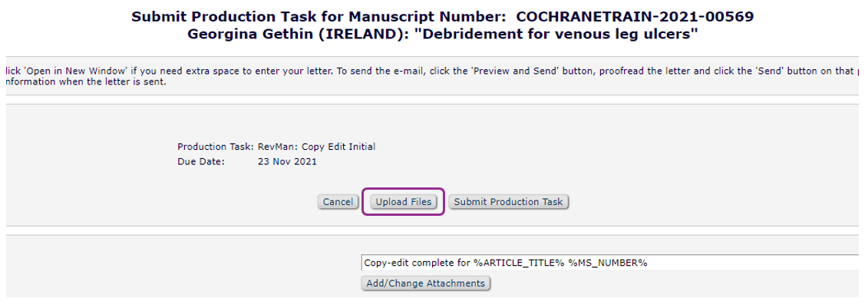The width and height of the screenshot is (868, 308).
Task: Click the 'Production Task:' label
Action: click(x=216, y=147)
